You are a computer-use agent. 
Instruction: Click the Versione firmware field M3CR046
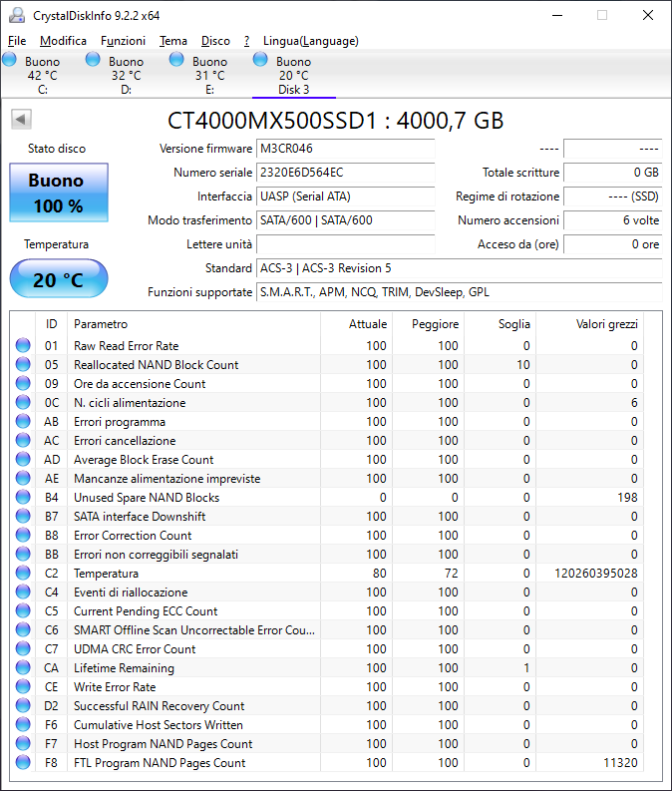pyautogui.click(x=346, y=149)
